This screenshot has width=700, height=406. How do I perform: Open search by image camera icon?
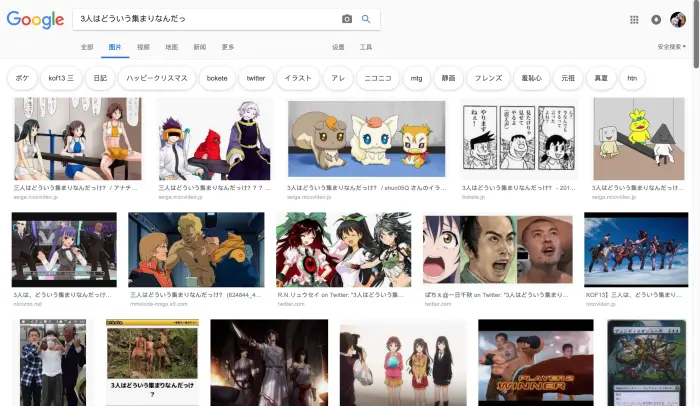(x=347, y=19)
